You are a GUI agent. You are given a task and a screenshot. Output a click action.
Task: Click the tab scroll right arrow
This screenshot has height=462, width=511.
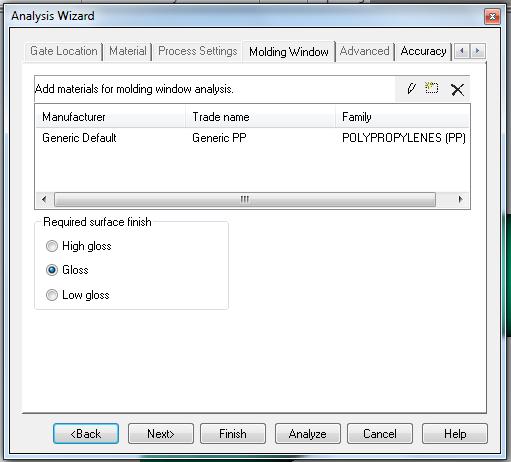477,51
